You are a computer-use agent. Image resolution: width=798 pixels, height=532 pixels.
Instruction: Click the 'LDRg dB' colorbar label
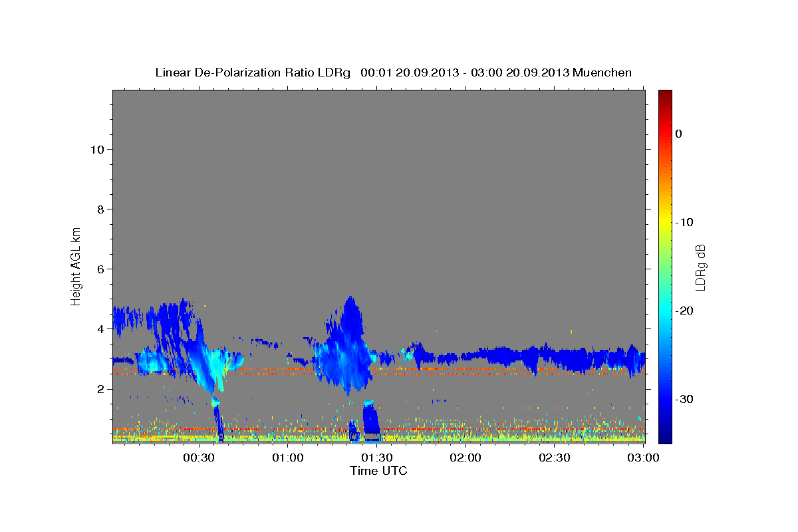(700, 267)
